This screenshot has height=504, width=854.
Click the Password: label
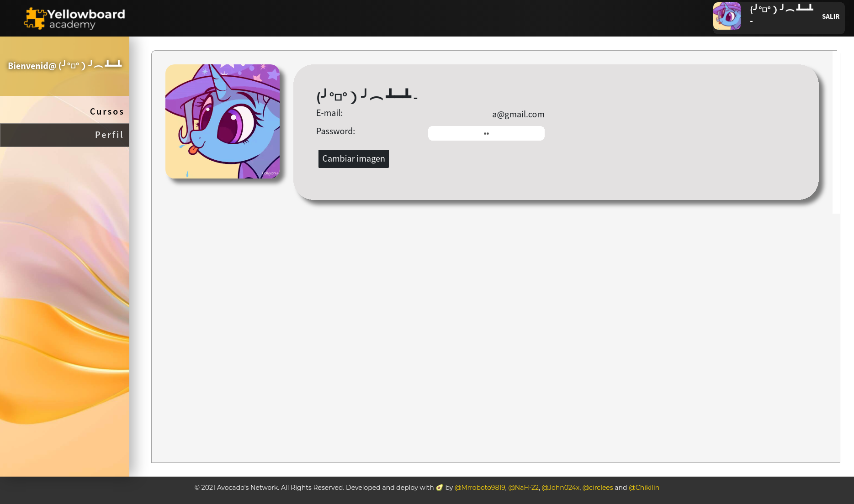(x=335, y=131)
